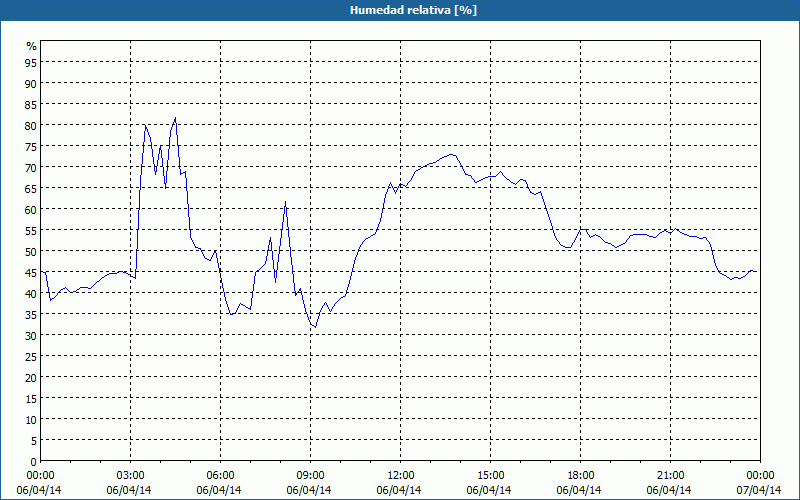800x500 pixels.
Task: Select the 09:00 time label
Action: 310,476
